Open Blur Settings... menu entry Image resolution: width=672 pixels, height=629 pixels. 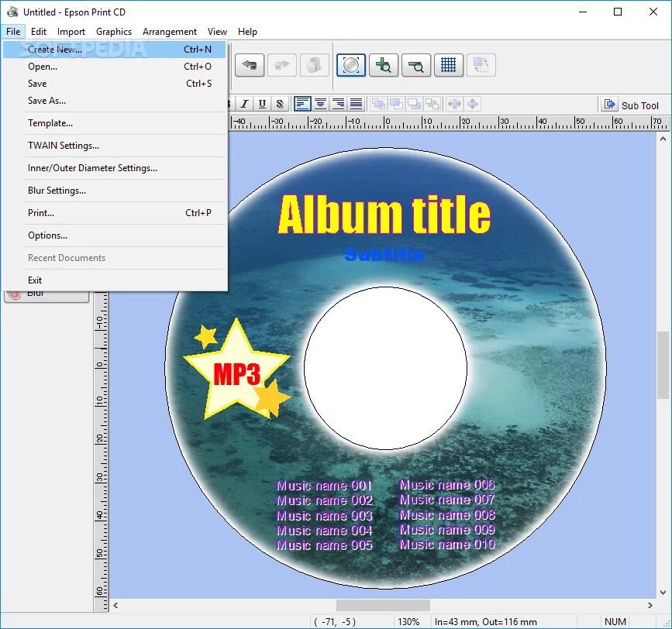click(x=115, y=191)
